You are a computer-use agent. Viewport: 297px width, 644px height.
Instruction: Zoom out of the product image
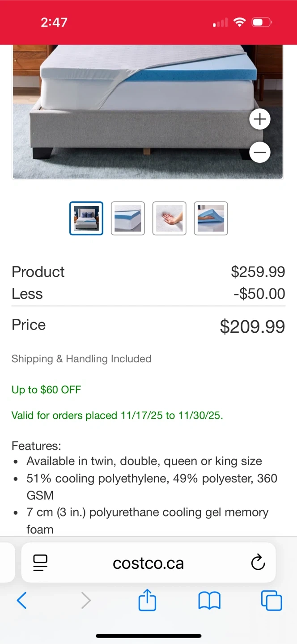pyautogui.click(x=259, y=153)
